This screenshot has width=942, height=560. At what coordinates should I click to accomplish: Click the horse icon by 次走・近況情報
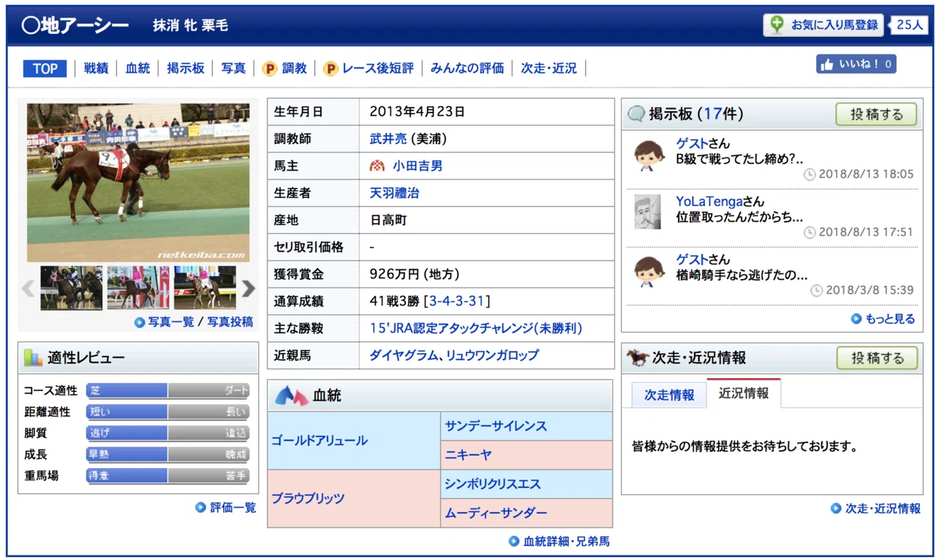point(637,358)
